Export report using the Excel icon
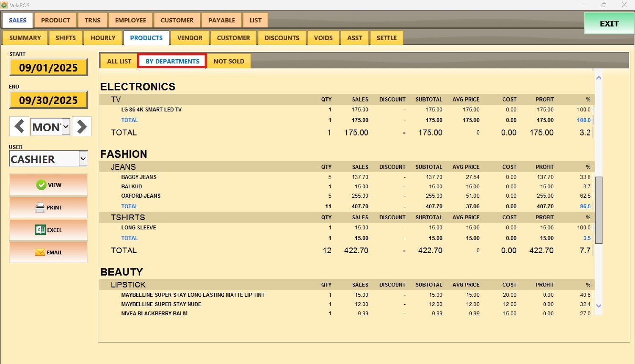This screenshot has width=635, height=364. coord(40,230)
